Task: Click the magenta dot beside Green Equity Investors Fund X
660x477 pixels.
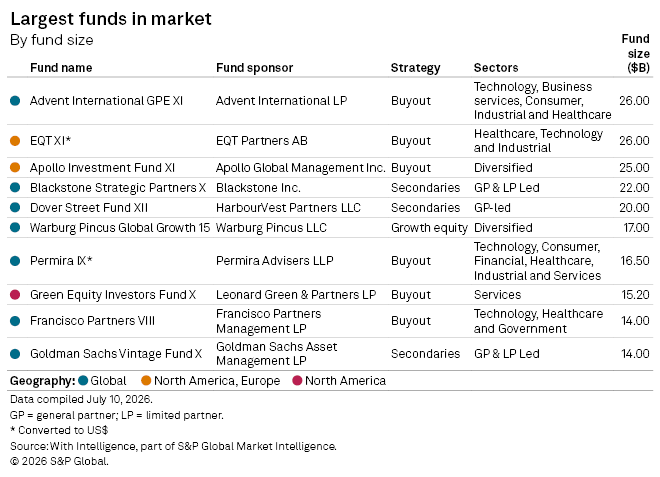Action: point(15,295)
